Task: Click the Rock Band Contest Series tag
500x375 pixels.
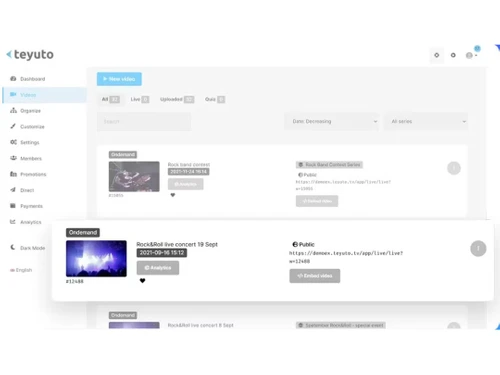Action: (329, 165)
